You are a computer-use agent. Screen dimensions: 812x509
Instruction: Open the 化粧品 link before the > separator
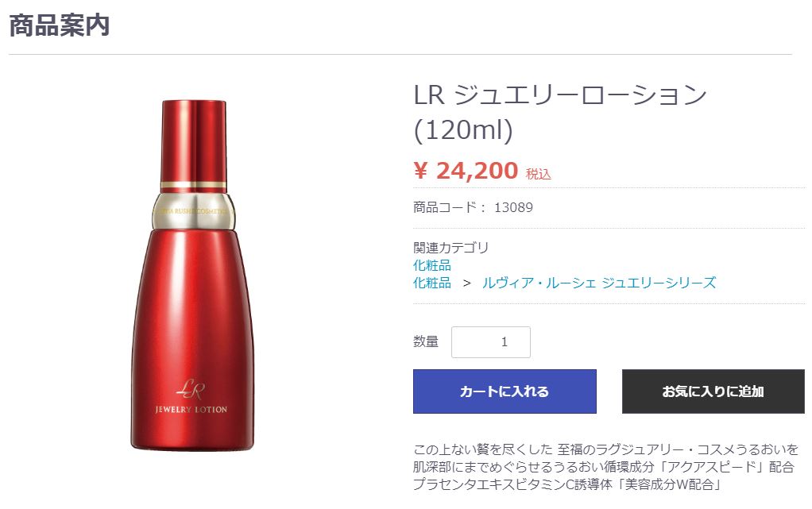(432, 283)
